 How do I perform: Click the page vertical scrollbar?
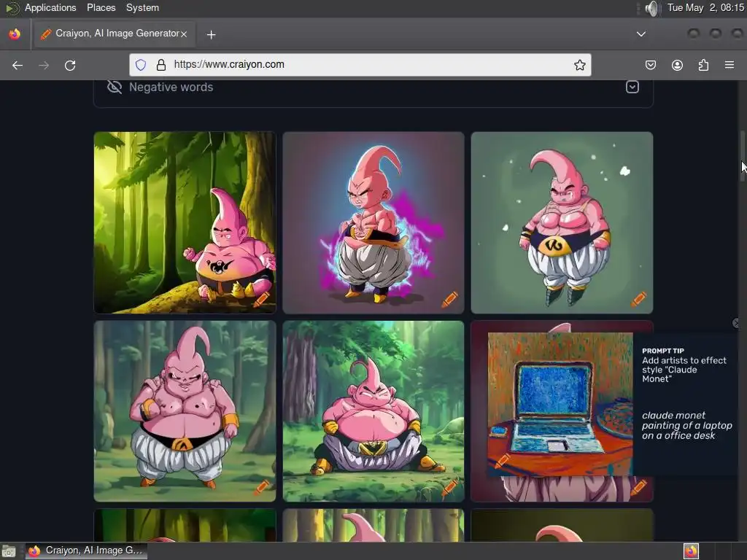tap(743, 156)
